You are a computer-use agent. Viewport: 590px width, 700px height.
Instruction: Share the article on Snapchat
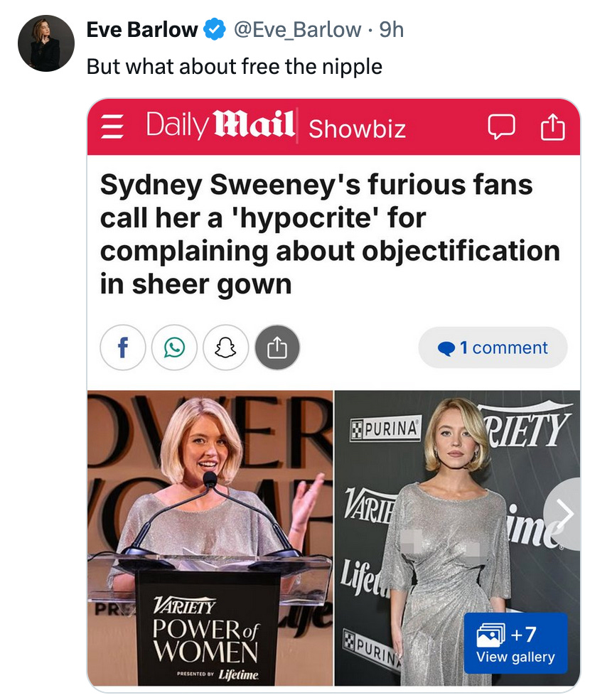tap(225, 348)
